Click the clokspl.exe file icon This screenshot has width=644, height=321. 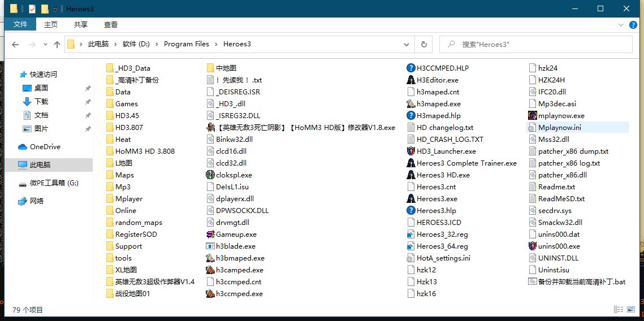(210, 175)
